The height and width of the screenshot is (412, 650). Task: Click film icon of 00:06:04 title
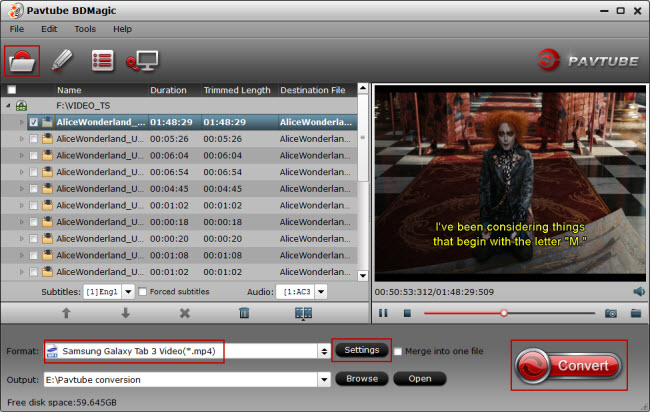pyautogui.click(x=47, y=155)
